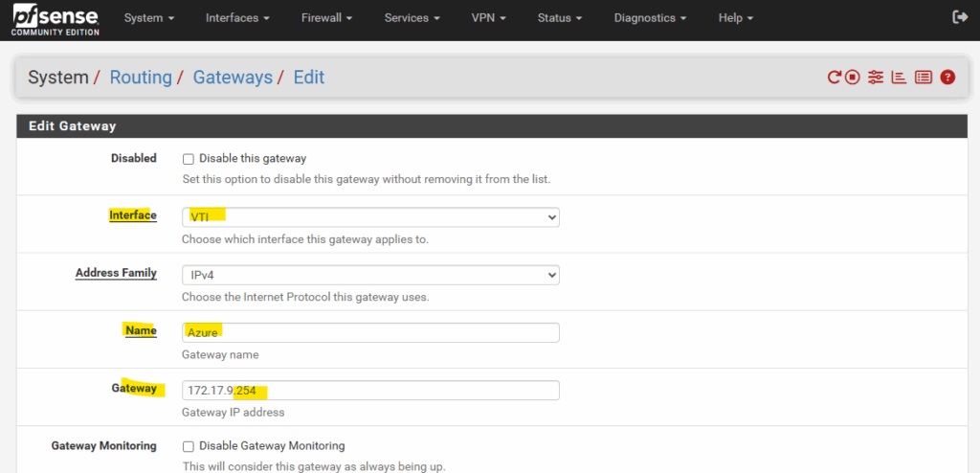This screenshot has width=980, height=473.
Task: Open the Address Family IPv4 dropdown
Action: point(370,275)
